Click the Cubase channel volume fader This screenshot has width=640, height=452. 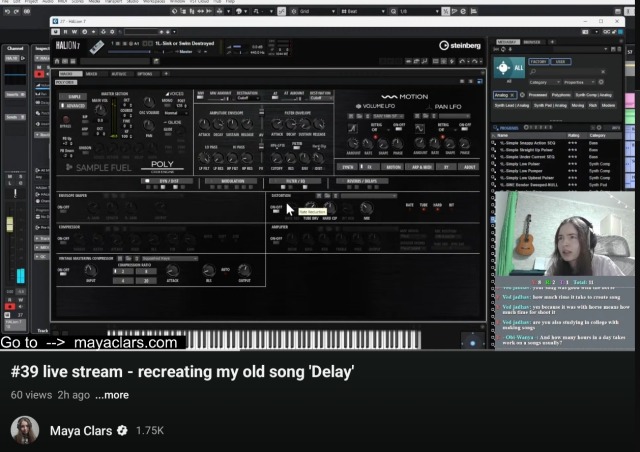pyautogui.click(x=9, y=224)
